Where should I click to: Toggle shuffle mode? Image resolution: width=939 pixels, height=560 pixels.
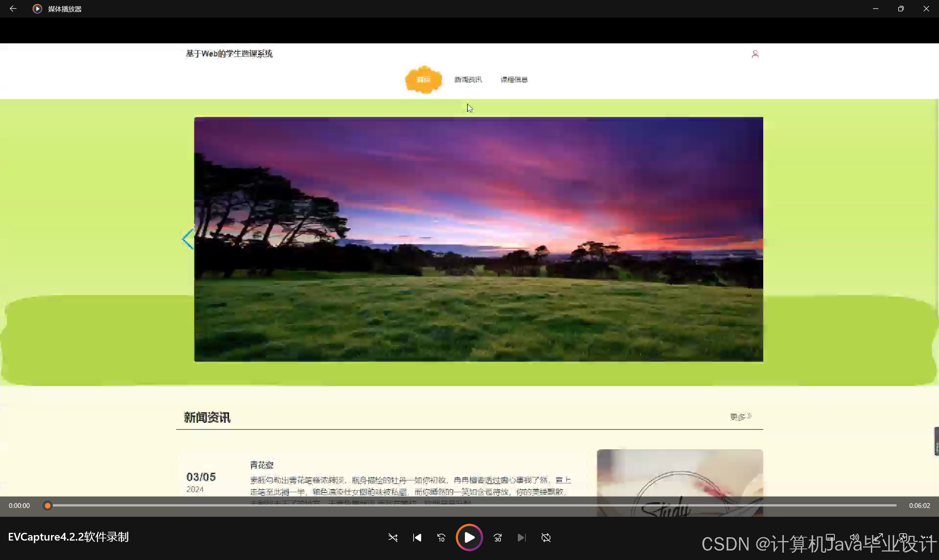(x=393, y=537)
